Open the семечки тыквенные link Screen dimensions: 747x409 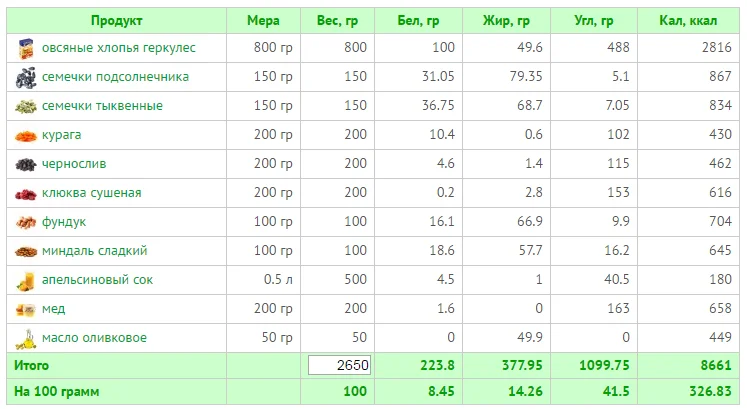point(102,106)
